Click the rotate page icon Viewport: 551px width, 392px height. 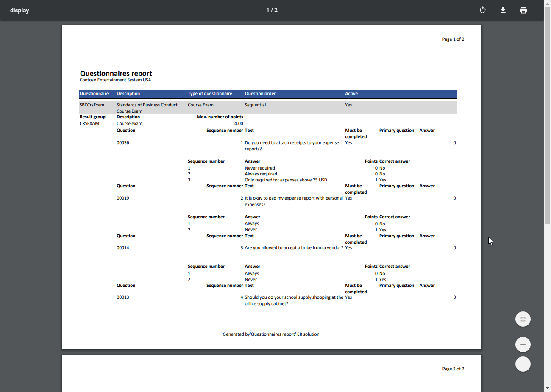pyautogui.click(x=482, y=10)
